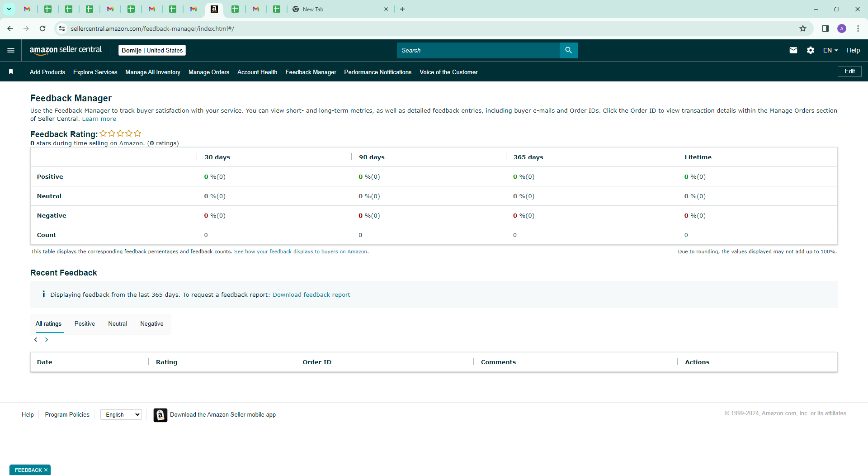Bookmark this page with the star icon
Image resolution: width=868 pixels, height=475 pixels.
point(803,28)
